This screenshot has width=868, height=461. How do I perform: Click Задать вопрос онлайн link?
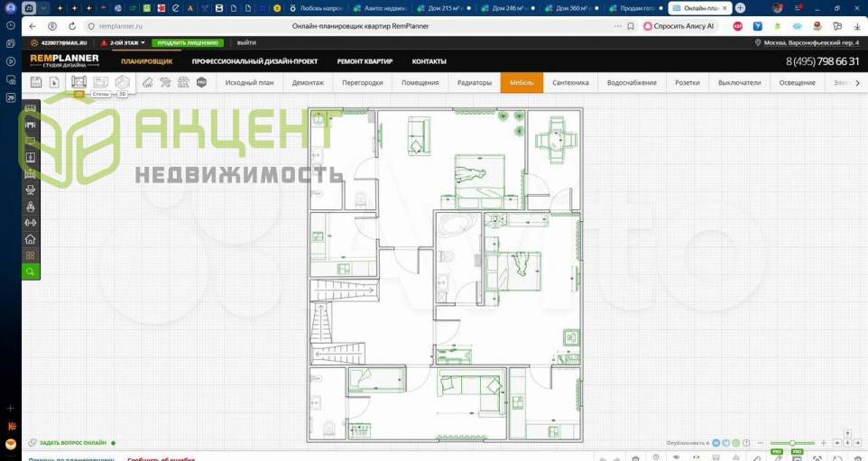[x=72, y=443]
